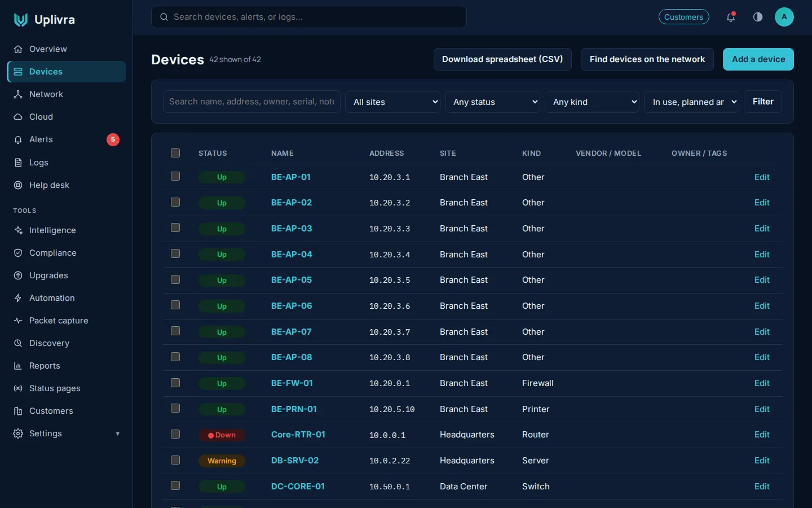Open Customers building icon in sidebar
The width and height of the screenshot is (812, 508).
(x=18, y=411)
